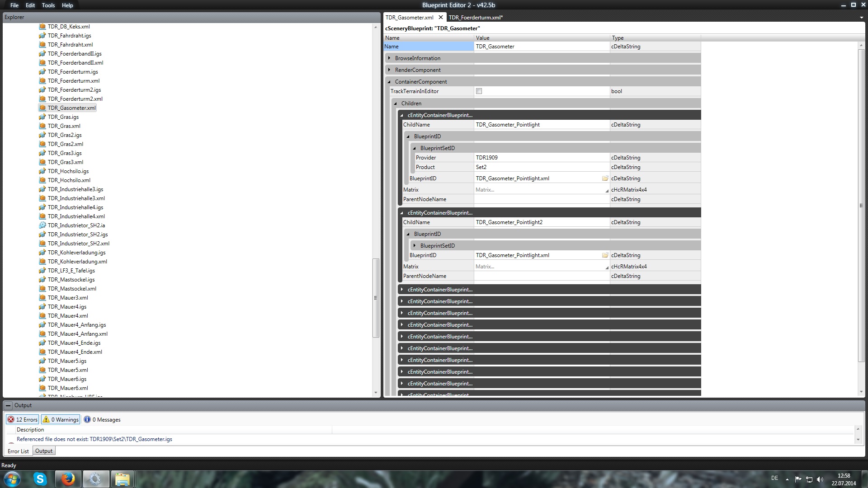Toggle the 12 Errors filter button
This screenshot has width=868, height=488.
tap(23, 420)
